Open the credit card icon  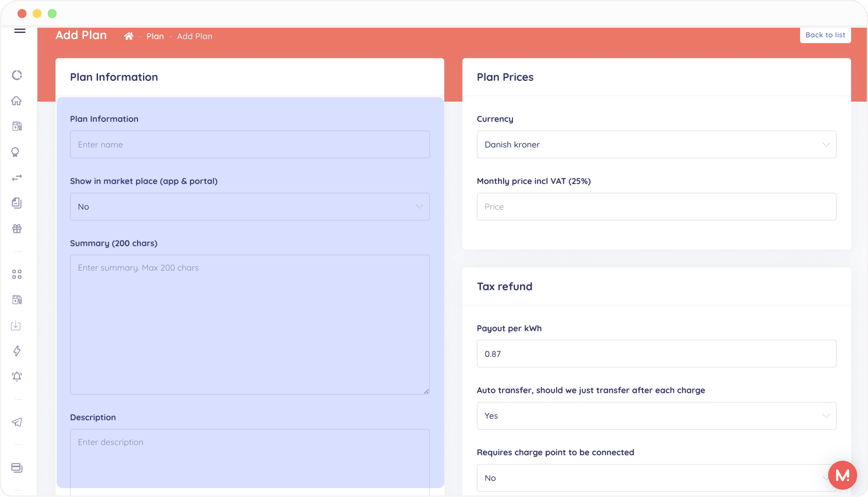click(17, 468)
